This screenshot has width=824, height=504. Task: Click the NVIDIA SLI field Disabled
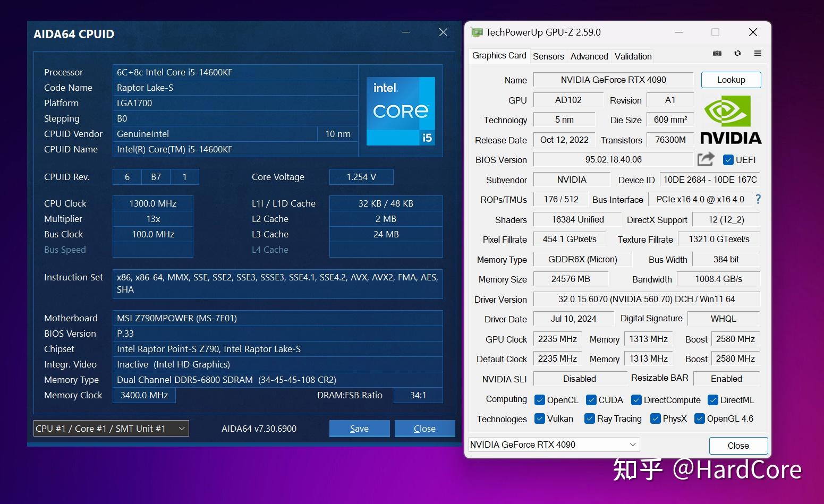pos(580,379)
